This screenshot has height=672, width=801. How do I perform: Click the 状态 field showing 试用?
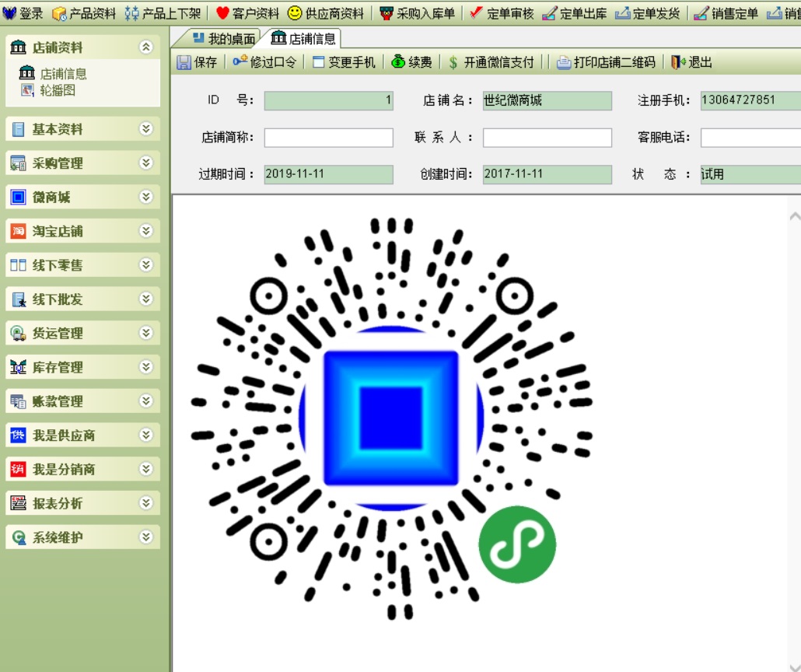pyautogui.click(x=750, y=174)
